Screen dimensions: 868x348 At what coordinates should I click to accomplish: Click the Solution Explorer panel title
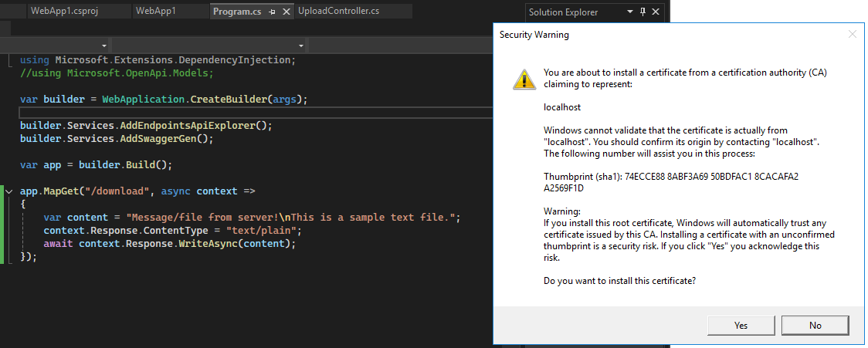[x=563, y=12]
